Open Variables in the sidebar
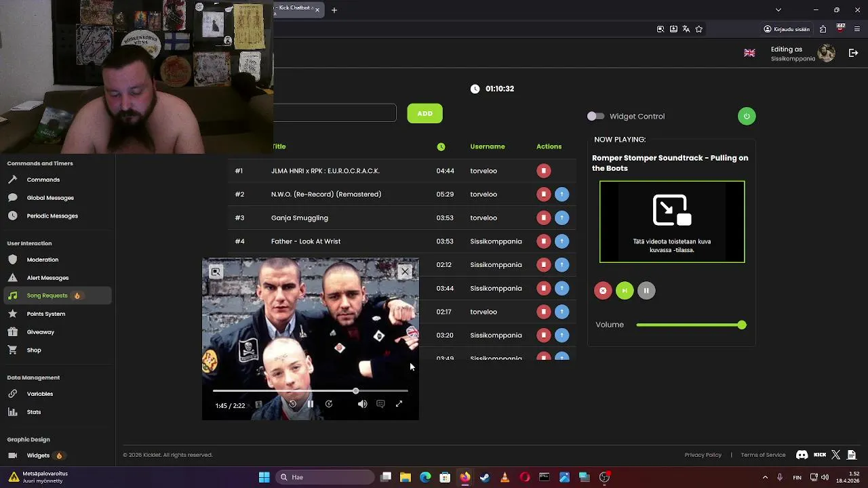This screenshot has width=868, height=488. (39, 394)
